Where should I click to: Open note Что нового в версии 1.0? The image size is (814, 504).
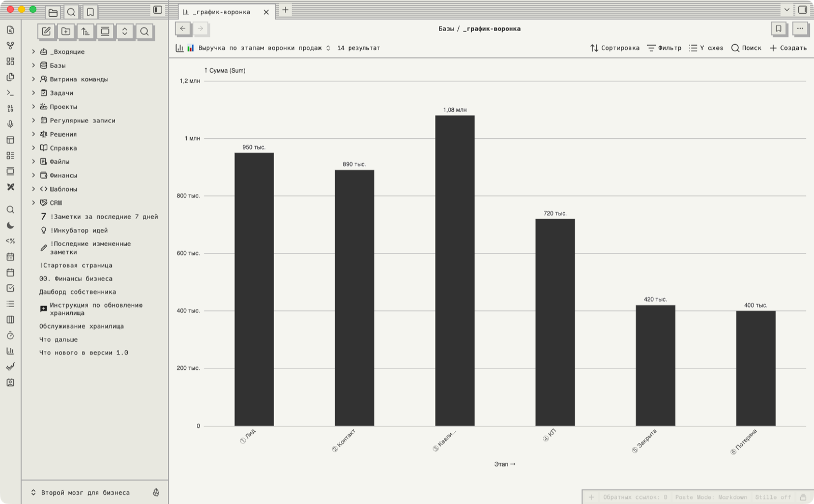(84, 352)
